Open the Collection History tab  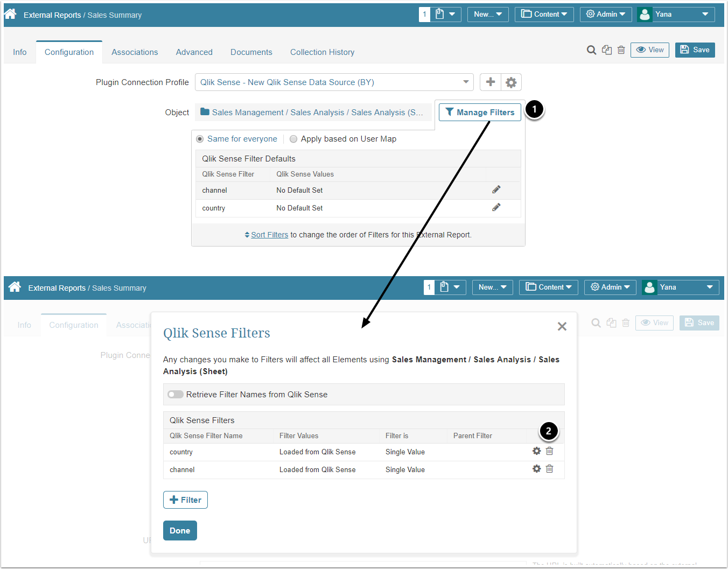[322, 52]
